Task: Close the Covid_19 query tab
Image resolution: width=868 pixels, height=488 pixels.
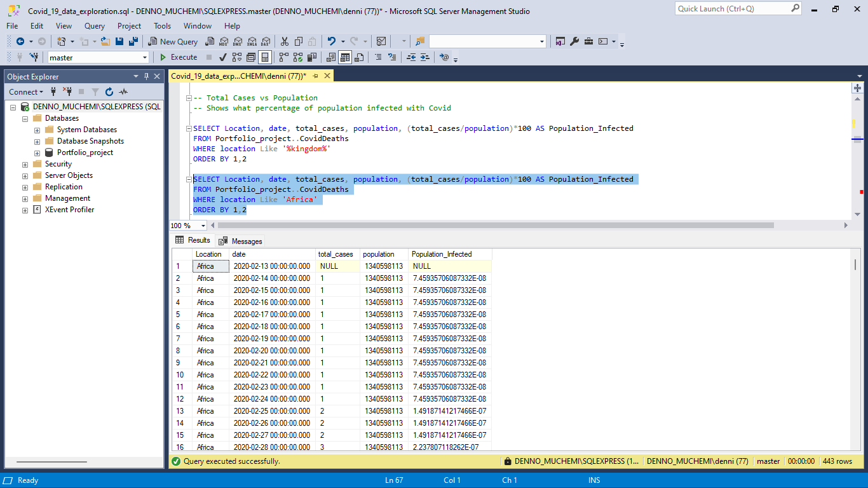Action: click(x=327, y=76)
